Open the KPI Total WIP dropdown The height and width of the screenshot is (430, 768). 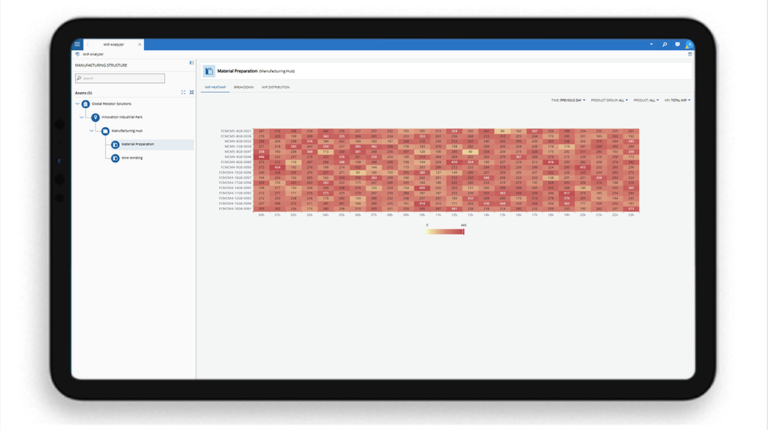[677, 100]
